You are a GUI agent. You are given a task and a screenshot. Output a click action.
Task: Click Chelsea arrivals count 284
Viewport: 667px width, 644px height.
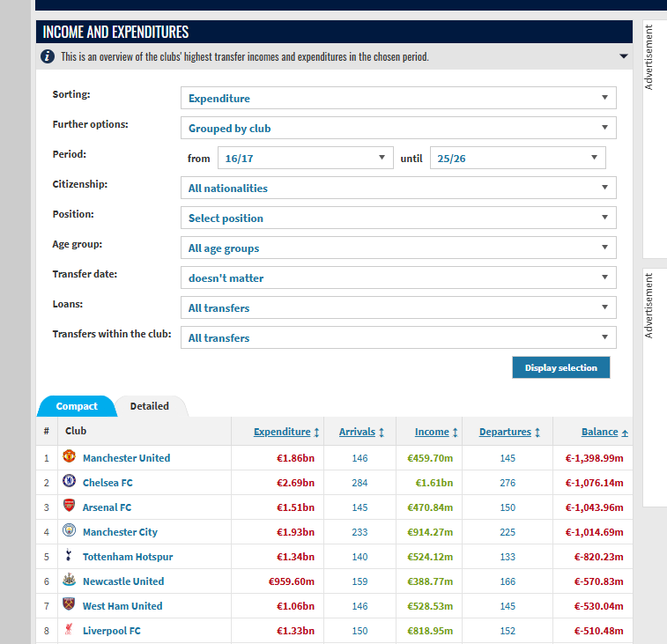tap(359, 483)
